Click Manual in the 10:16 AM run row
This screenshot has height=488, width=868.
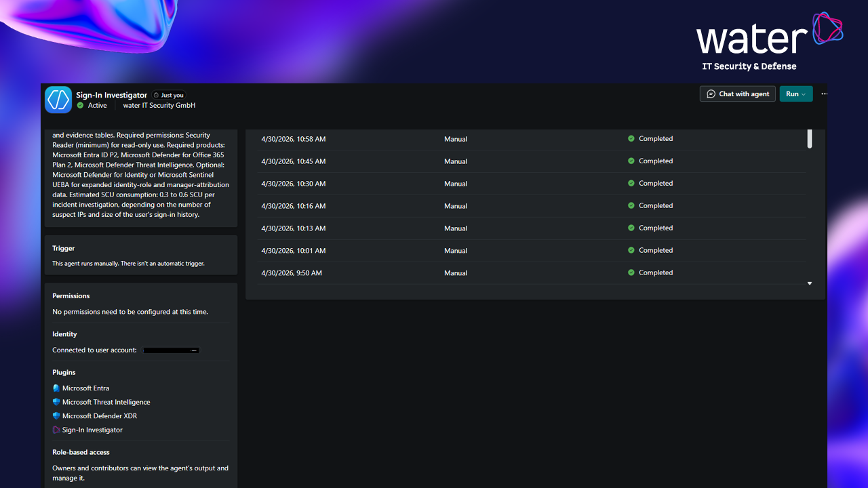point(456,206)
